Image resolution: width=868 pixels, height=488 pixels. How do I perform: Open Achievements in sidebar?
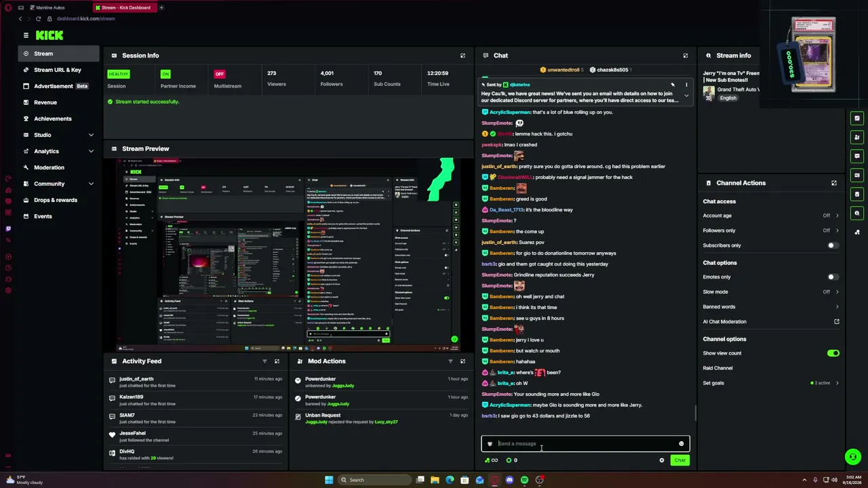(x=59, y=119)
